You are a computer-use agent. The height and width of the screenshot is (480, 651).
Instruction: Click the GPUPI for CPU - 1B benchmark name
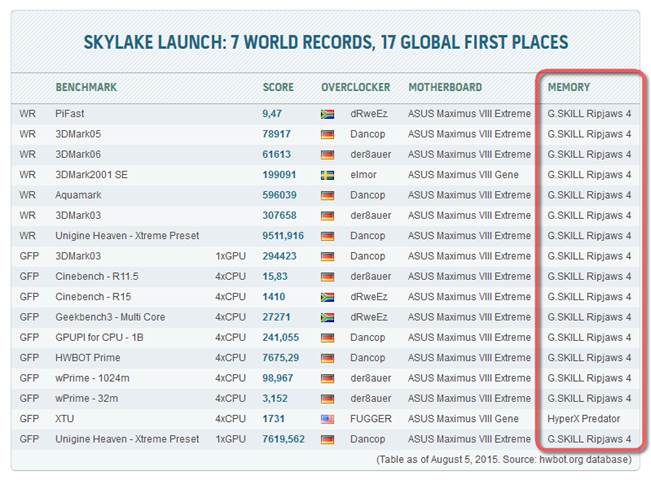103,338
